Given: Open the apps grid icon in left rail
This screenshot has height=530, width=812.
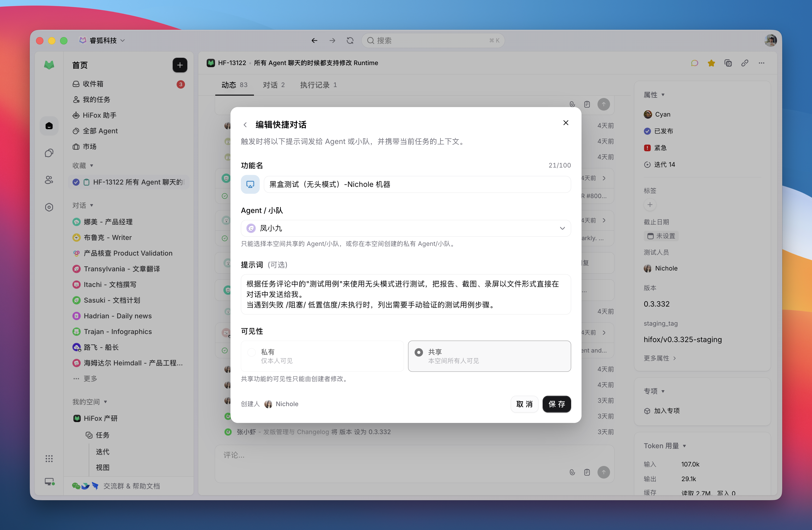Looking at the screenshot, I should 49,459.
